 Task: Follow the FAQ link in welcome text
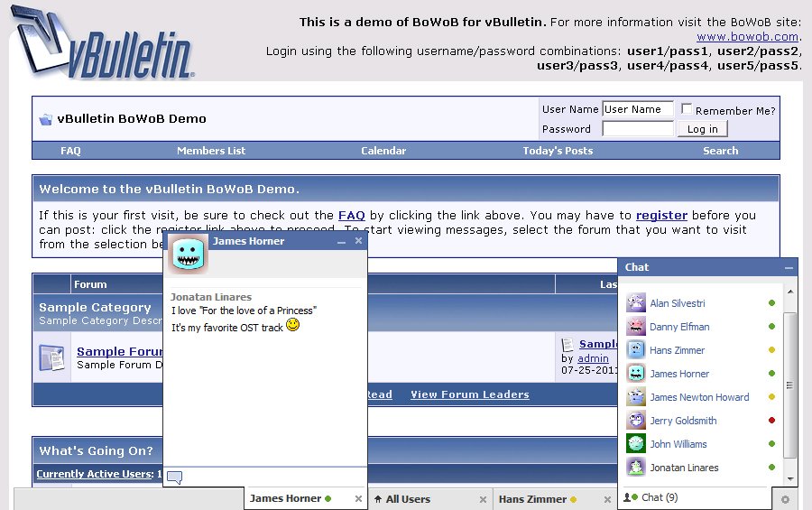click(x=352, y=215)
